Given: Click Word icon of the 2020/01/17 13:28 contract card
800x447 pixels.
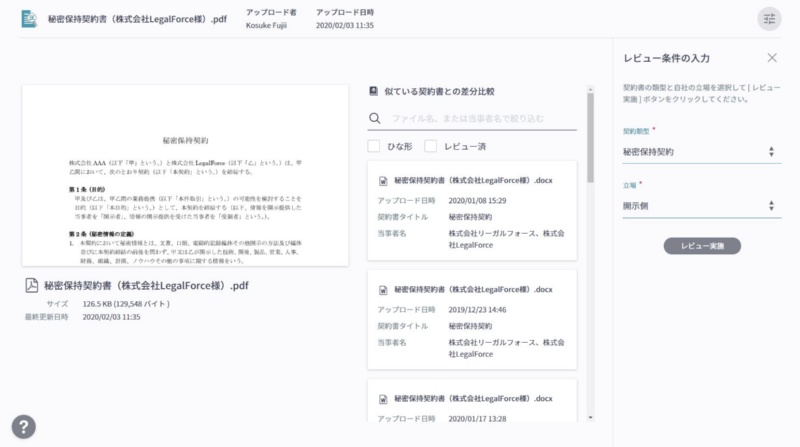Looking at the screenshot, I should (383, 399).
